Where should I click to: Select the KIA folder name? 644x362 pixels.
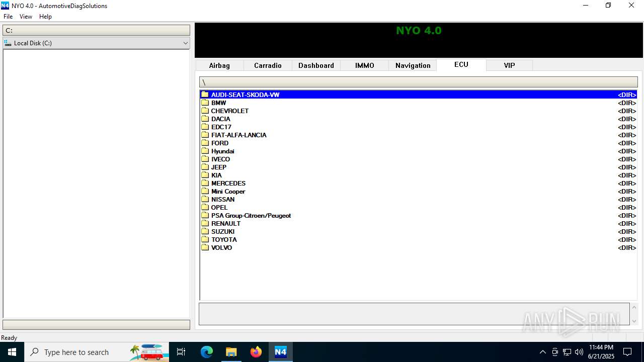click(x=216, y=175)
